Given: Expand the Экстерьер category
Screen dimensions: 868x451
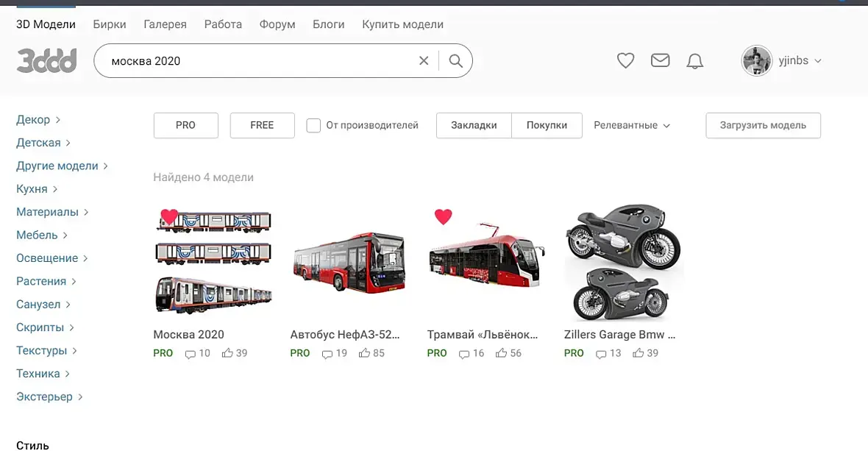Looking at the screenshot, I should coord(49,397).
